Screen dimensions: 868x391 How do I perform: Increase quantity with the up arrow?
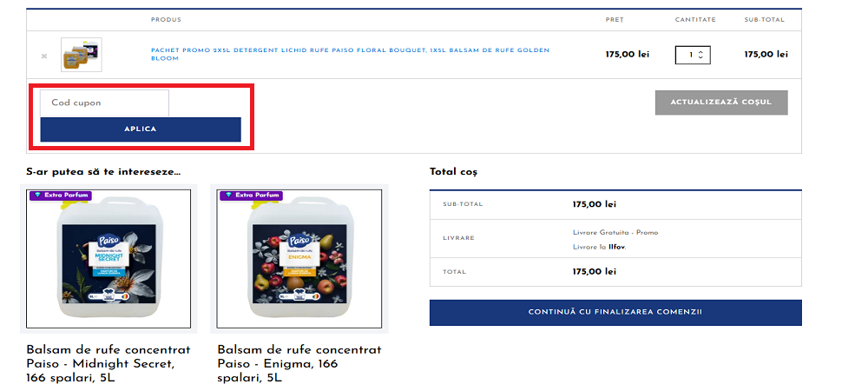[700, 53]
